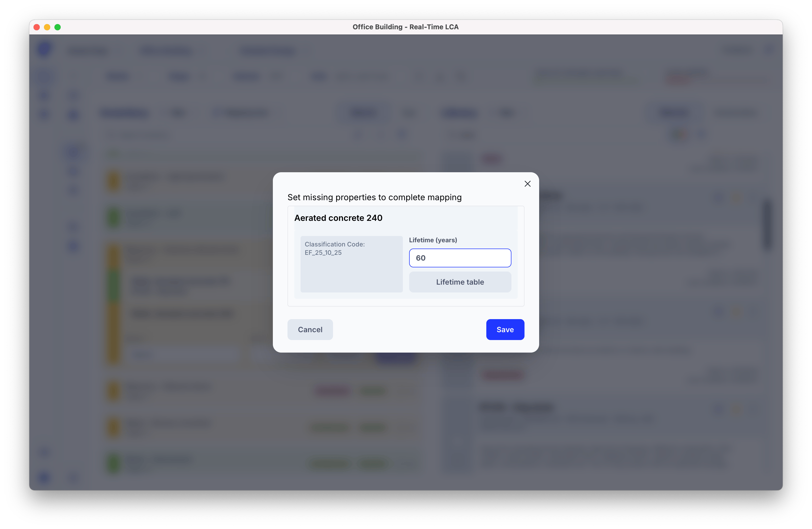The height and width of the screenshot is (529, 812).
Task: Minimize window with the yellow button
Action: (47, 27)
